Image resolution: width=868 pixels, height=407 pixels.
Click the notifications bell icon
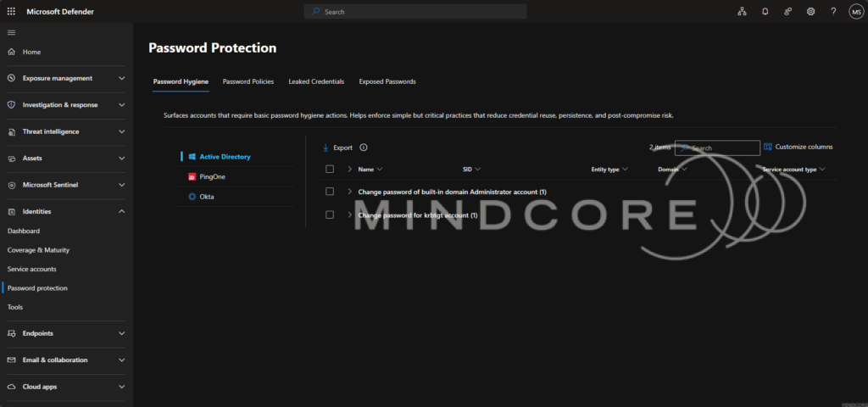[765, 12]
